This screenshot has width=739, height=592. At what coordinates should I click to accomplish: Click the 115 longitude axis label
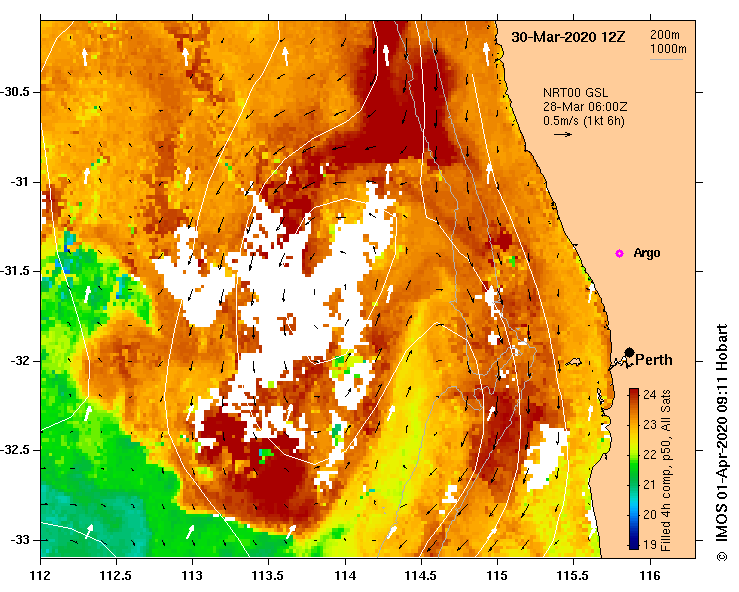pyautogui.click(x=497, y=576)
